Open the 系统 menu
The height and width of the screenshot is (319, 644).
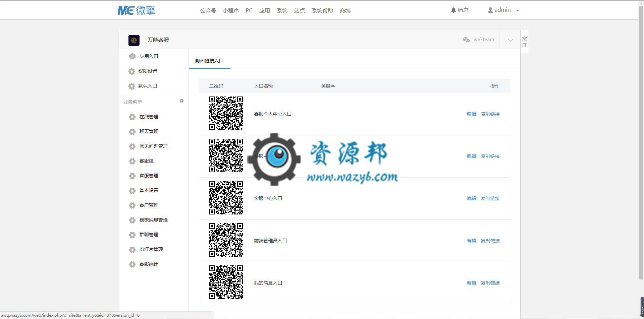pyautogui.click(x=282, y=10)
